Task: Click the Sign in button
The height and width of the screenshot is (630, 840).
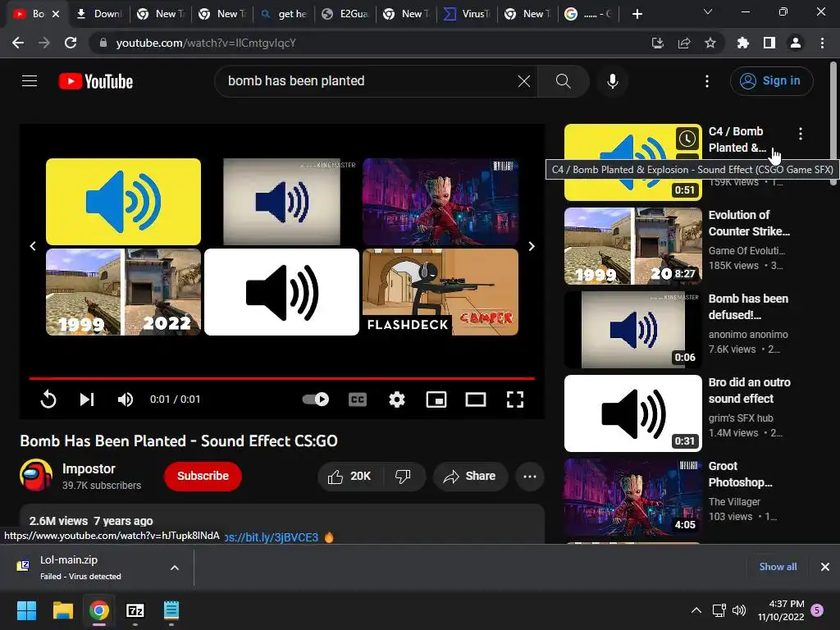Action: coord(771,81)
